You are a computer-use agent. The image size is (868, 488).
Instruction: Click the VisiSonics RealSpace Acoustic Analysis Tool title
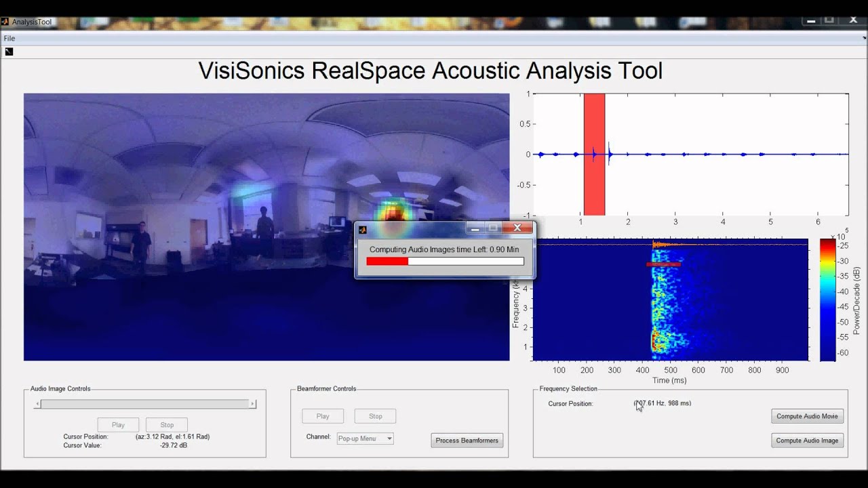tap(431, 70)
